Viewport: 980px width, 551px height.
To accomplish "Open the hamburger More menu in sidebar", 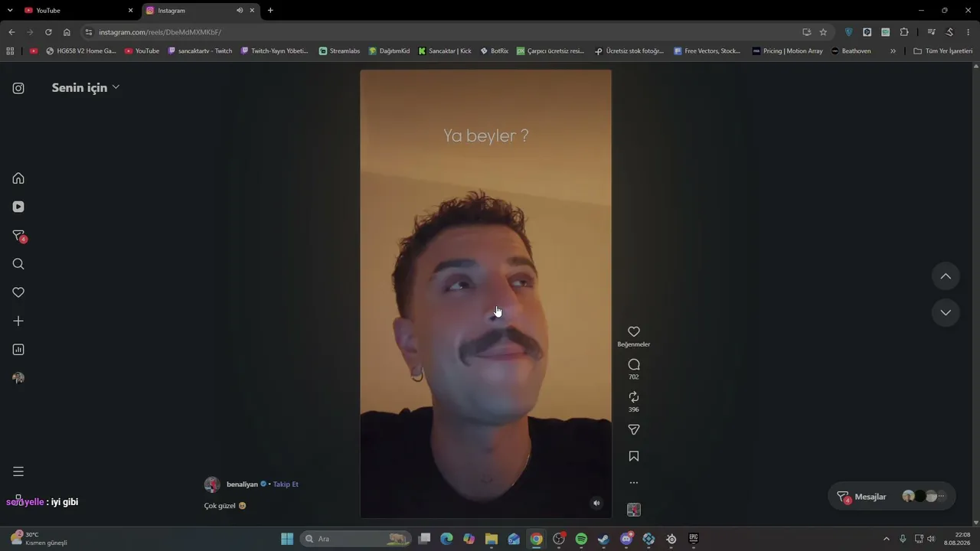I will point(18,471).
